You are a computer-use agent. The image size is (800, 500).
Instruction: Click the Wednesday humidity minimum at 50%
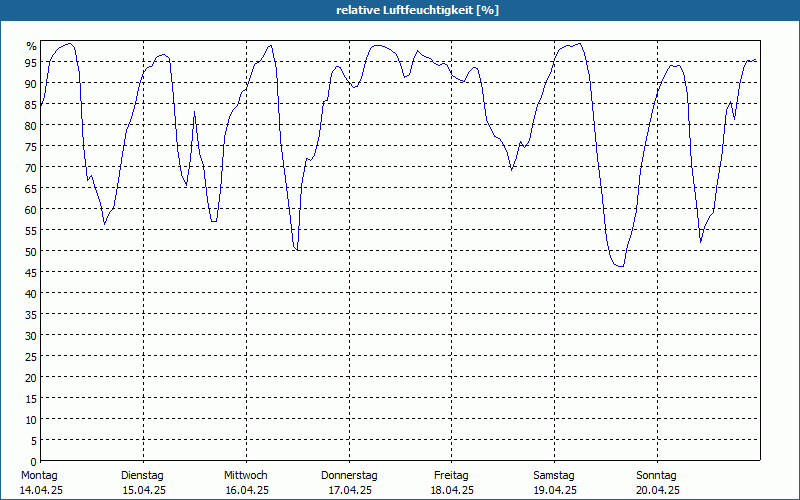pos(297,249)
